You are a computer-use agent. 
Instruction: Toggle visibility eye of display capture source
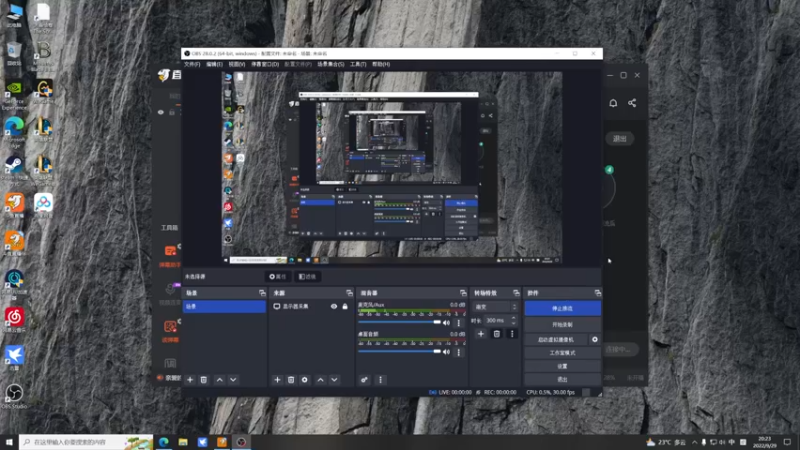click(x=334, y=306)
